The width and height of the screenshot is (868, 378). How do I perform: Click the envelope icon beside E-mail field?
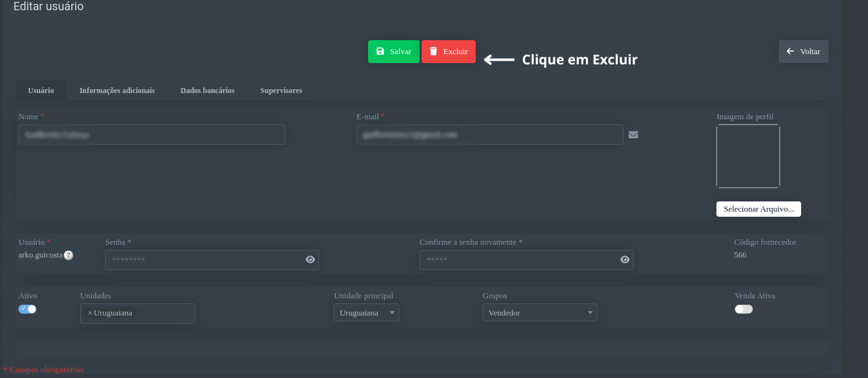[633, 134]
